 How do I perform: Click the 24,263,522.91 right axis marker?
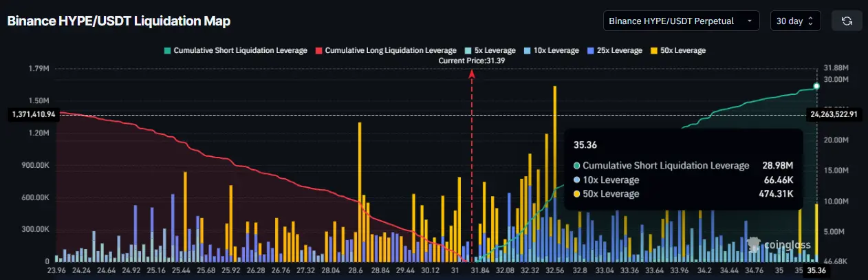[834, 115]
